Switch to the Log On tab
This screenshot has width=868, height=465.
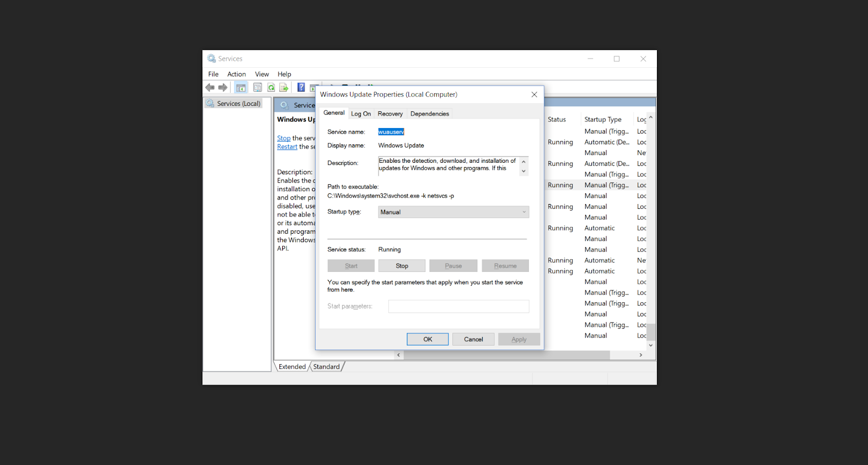(361, 114)
